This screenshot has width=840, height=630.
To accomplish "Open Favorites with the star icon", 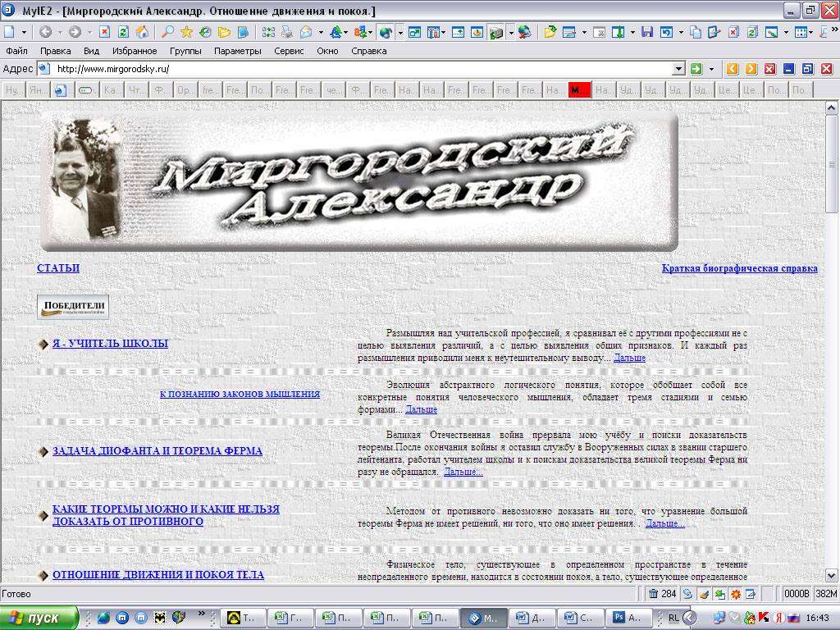I will click(x=186, y=32).
